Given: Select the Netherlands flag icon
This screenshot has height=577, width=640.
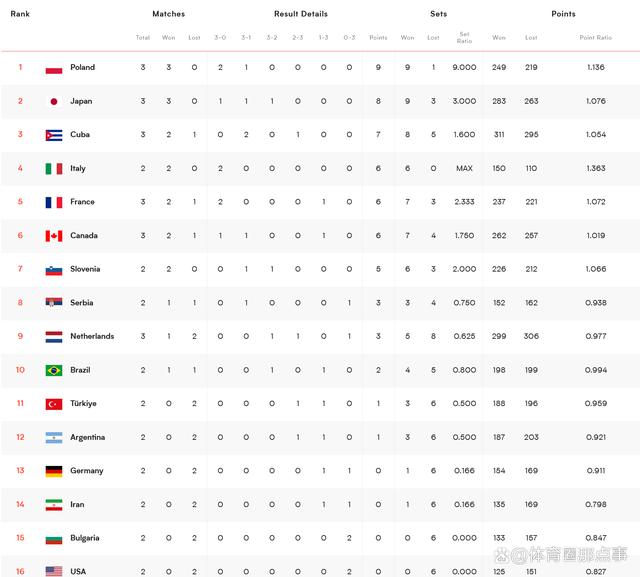Looking at the screenshot, I should coord(54,337).
